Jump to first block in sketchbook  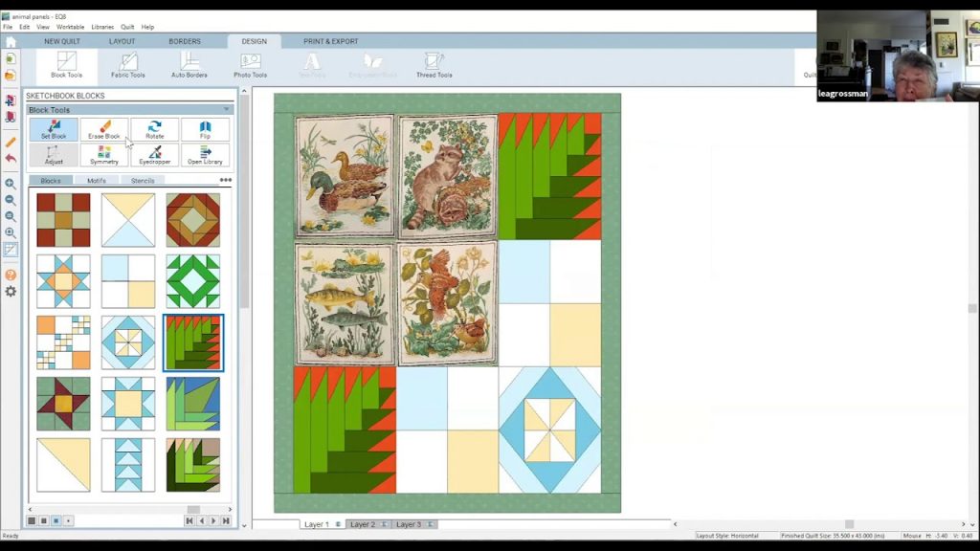pos(189,520)
